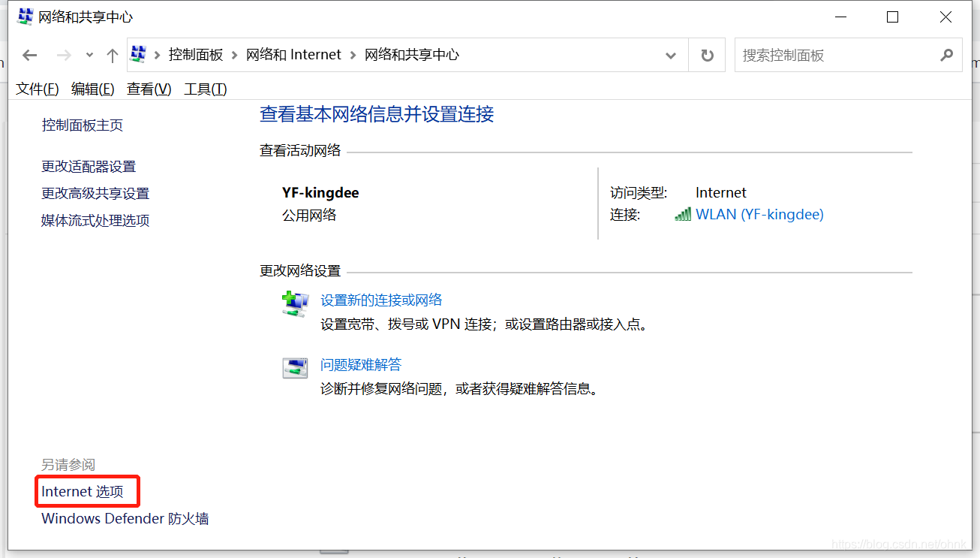Expand chevron after 网络和 Internet breadcrumb
The width and height of the screenshot is (980, 558).
[x=353, y=55]
